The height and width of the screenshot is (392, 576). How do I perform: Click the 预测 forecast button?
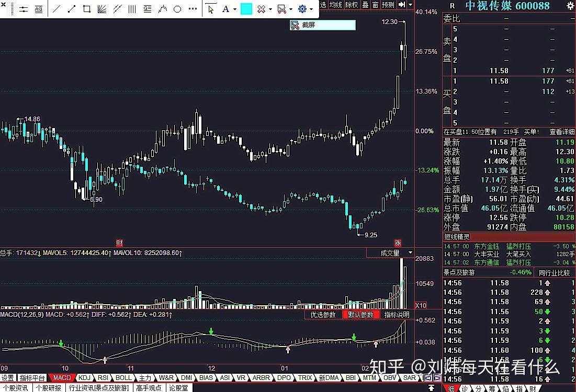pyautogui.click(x=388, y=5)
